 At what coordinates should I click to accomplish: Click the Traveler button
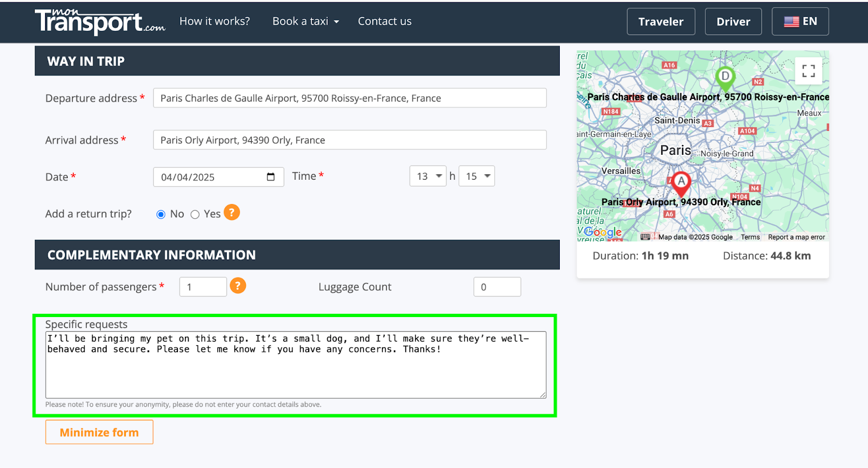pyautogui.click(x=661, y=22)
